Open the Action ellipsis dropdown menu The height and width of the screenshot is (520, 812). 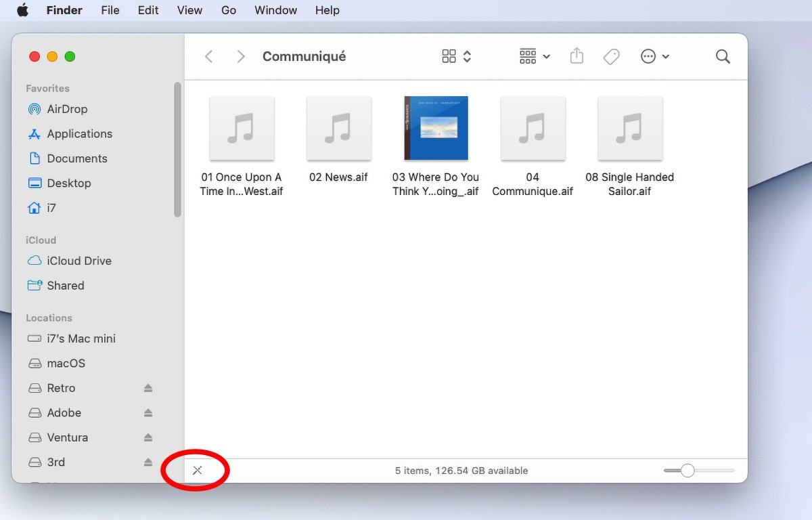point(655,57)
